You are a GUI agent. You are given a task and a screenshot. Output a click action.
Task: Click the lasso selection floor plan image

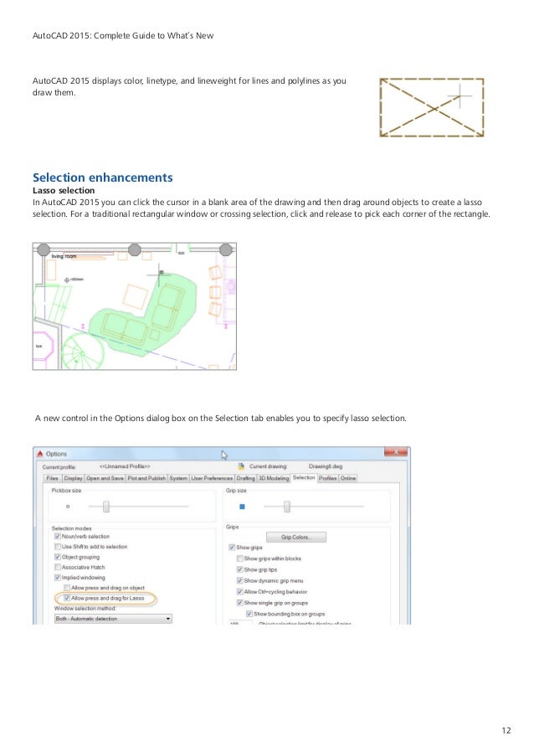[135, 306]
